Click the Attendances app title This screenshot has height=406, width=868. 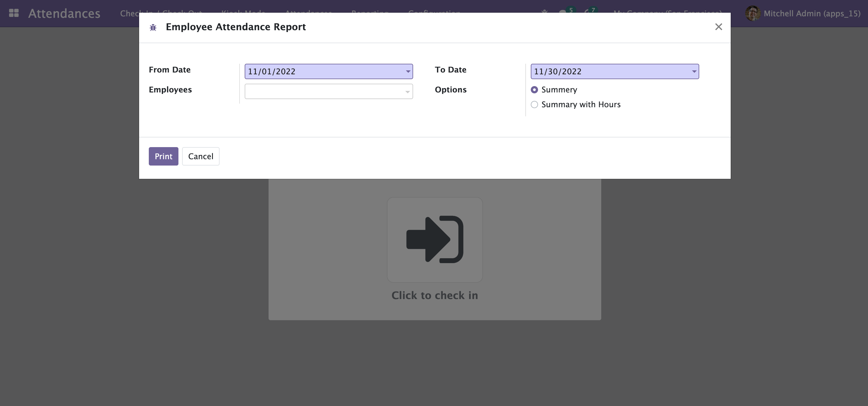(x=64, y=13)
